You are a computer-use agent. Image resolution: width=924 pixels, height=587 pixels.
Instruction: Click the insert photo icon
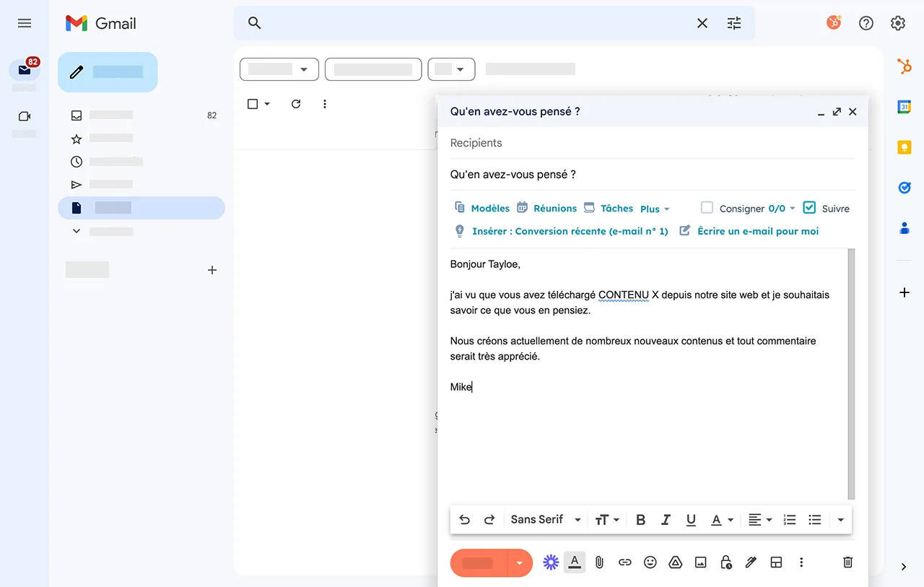(x=700, y=562)
